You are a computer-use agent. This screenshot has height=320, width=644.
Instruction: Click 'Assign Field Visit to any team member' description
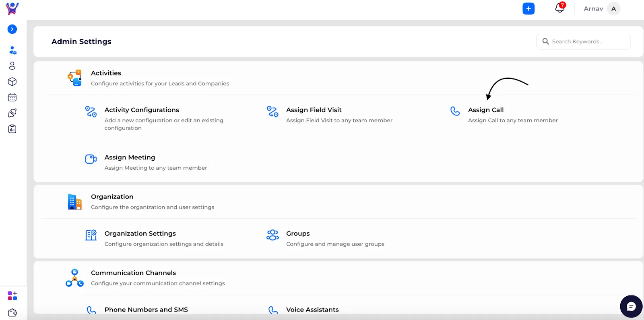[x=339, y=120]
